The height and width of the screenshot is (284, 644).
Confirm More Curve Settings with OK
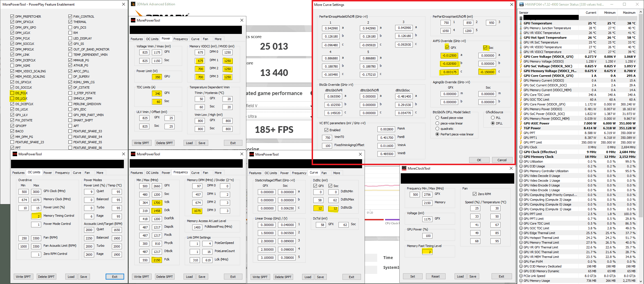(479, 160)
